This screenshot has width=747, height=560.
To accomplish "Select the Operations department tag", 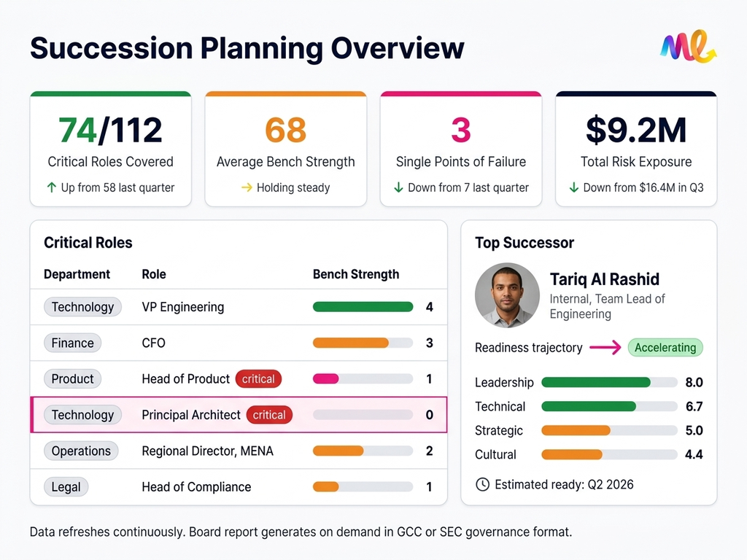I will (81, 451).
